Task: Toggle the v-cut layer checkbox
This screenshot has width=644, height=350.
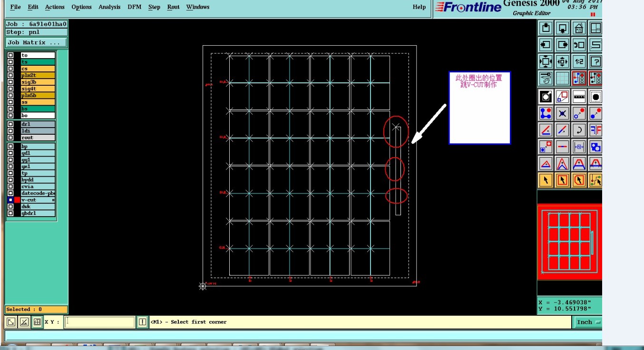Action: [10, 200]
